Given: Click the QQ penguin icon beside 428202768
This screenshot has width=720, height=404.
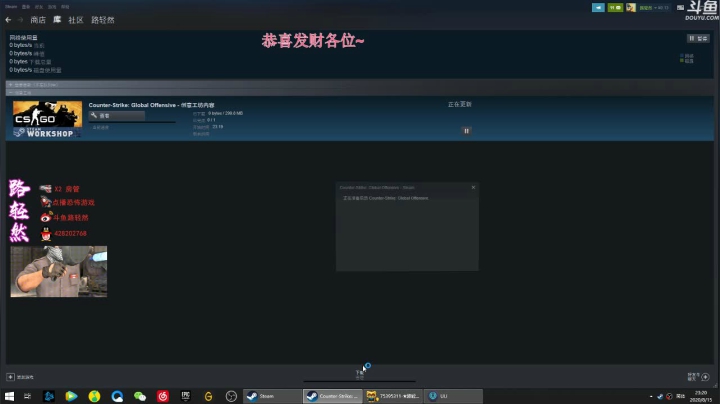Looking at the screenshot, I should 46,234.
